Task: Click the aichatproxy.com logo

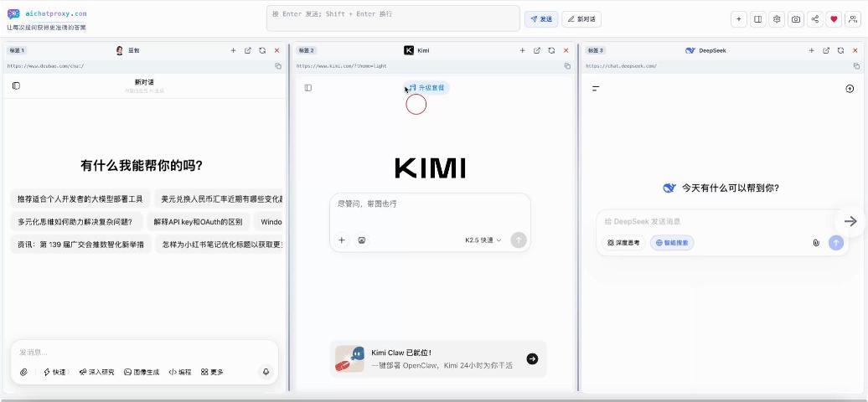Action: click(x=47, y=13)
